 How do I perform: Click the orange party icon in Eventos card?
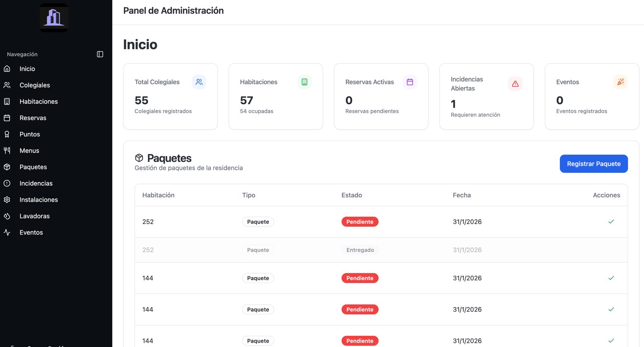click(621, 82)
